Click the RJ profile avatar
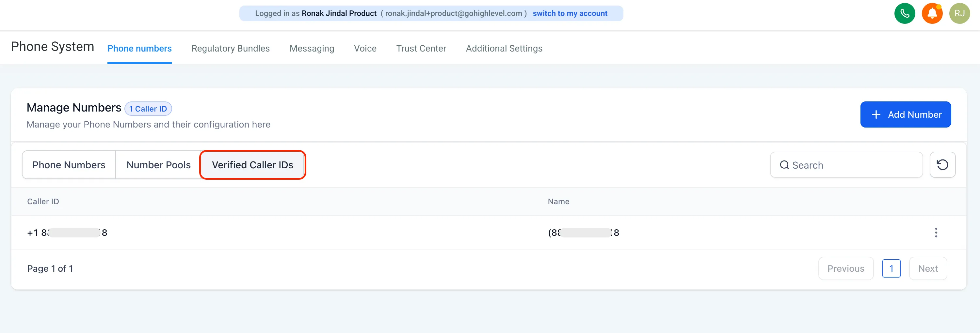This screenshot has height=333, width=980. tap(959, 13)
